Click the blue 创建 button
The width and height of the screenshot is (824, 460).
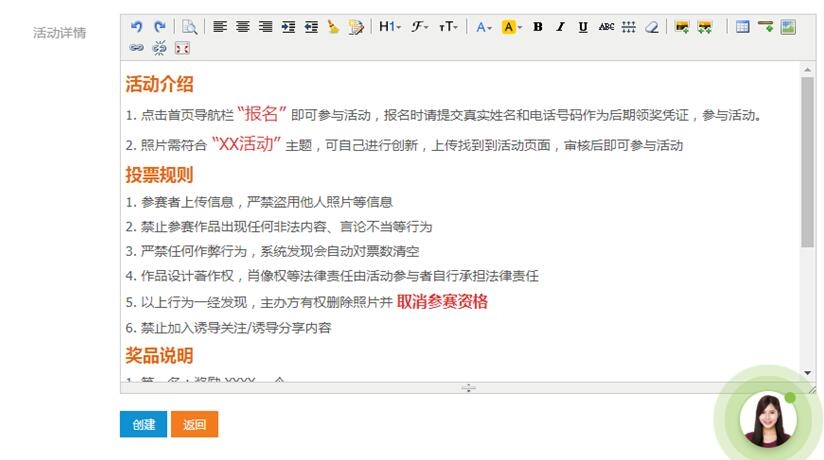143,424
